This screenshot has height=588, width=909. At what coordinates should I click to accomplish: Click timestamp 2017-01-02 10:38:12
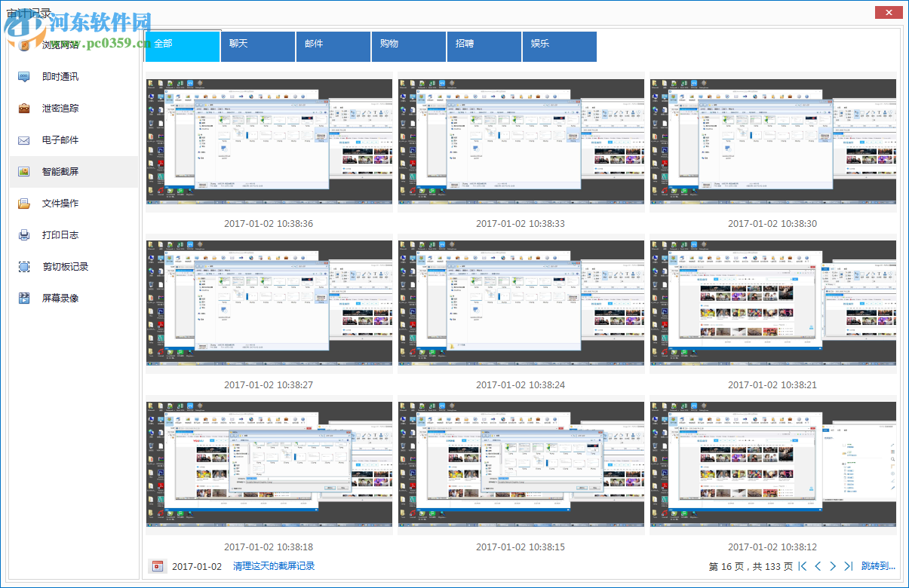pyautogui.click(x=772, y=547)
